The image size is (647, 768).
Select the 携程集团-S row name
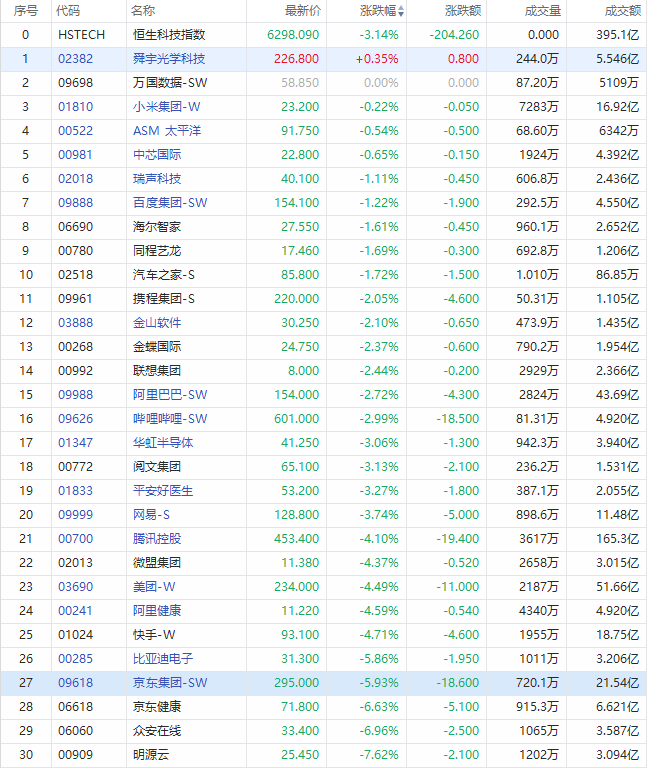point(164,299)
